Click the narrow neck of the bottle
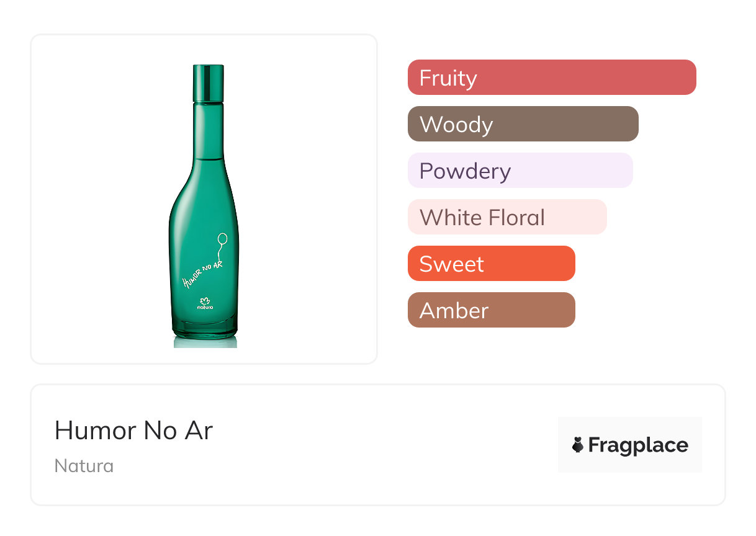The image size is (756, 536). pos(207,130)
